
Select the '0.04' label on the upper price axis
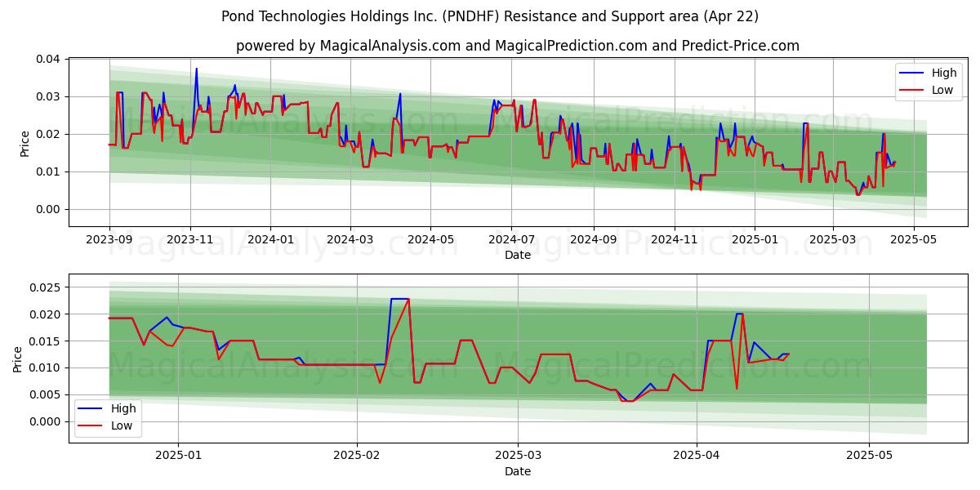point(49,59)
